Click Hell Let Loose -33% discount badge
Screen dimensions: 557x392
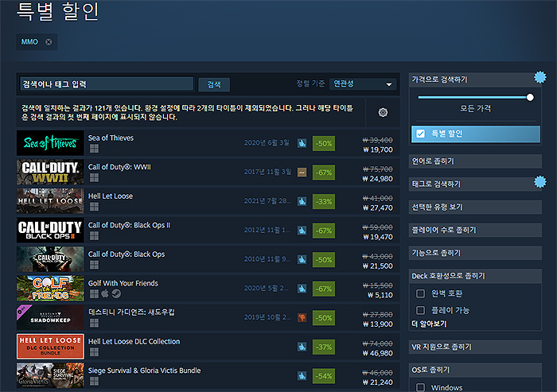(324, 202)
